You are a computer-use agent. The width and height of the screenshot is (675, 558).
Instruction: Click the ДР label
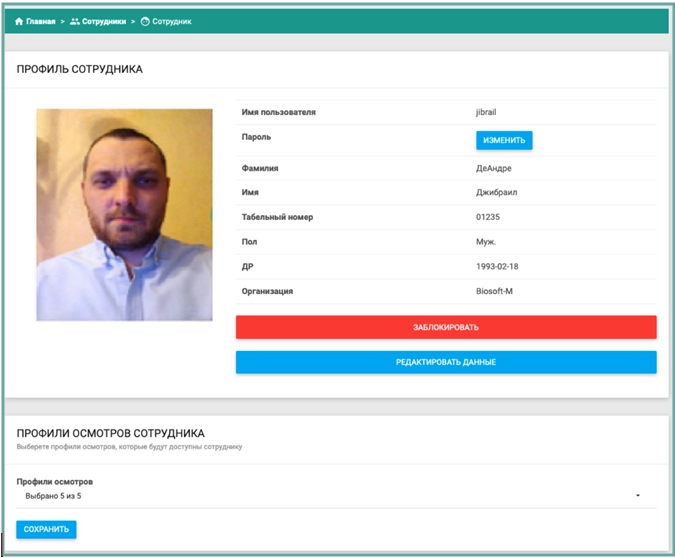248,267
